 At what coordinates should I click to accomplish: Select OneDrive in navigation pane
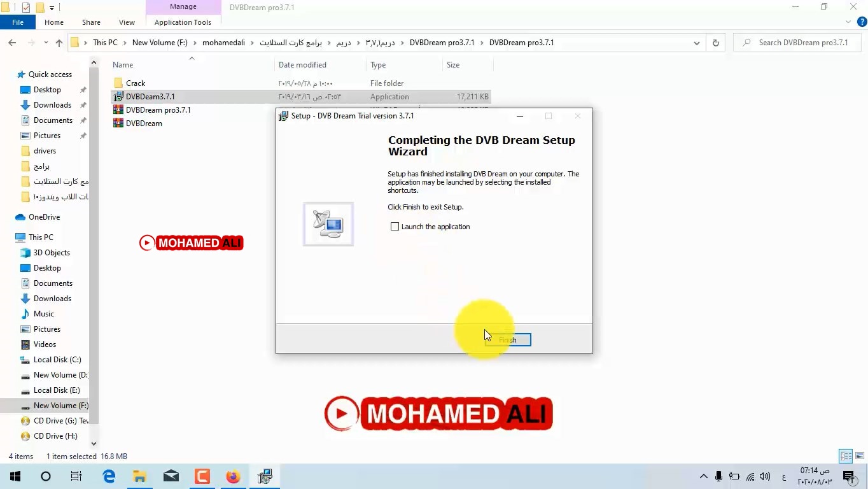pyautogui.click(x=44, y=217)
